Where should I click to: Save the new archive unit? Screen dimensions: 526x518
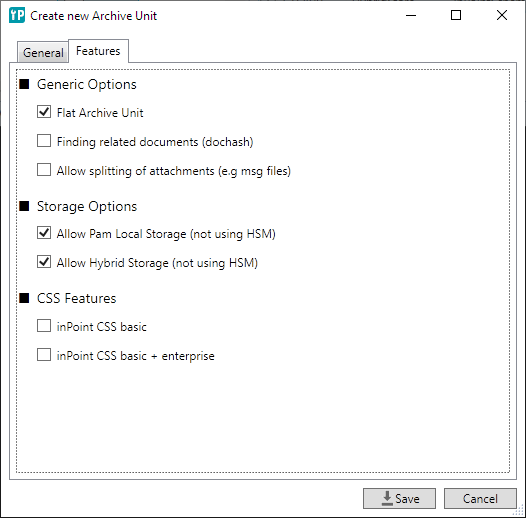[x=399, y=499]
